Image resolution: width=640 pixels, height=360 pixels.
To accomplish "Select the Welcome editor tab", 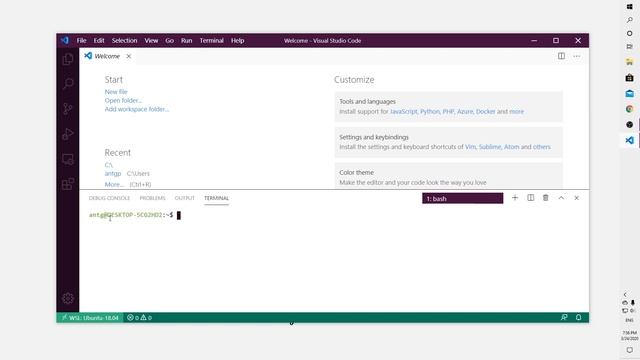I will [x=107, y=56].
